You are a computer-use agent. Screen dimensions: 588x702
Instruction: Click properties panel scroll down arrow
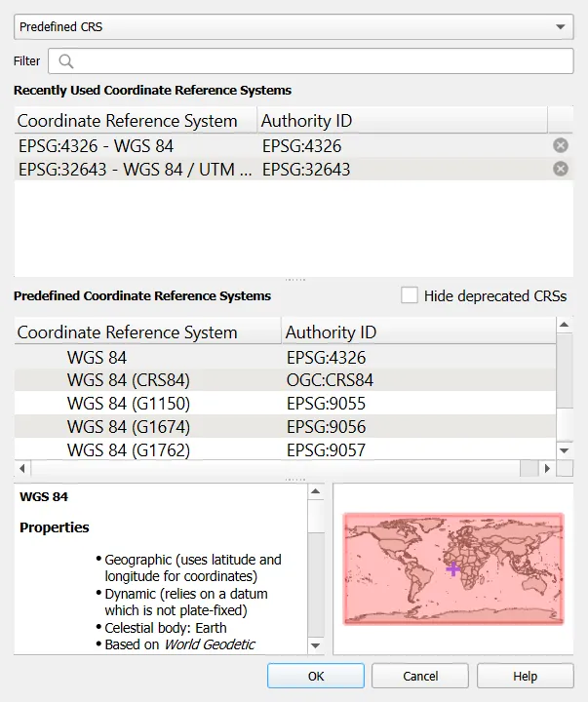(315, 645)
